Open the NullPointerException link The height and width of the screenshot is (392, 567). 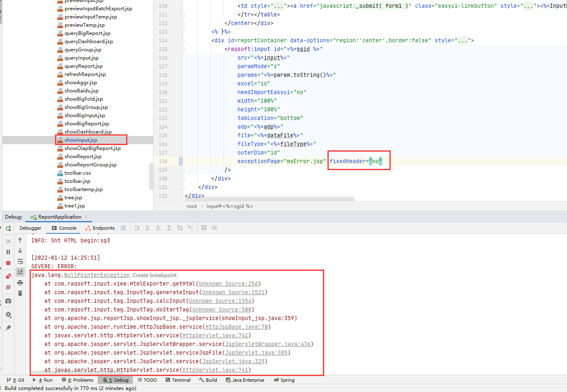(x=97, y=275)
